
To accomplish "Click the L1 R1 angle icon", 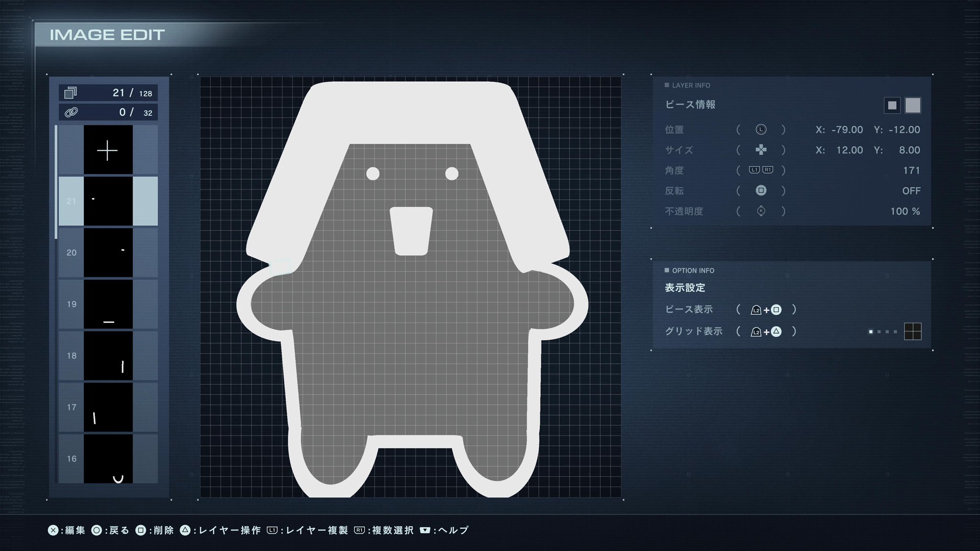I will click(x=761, y=170).
